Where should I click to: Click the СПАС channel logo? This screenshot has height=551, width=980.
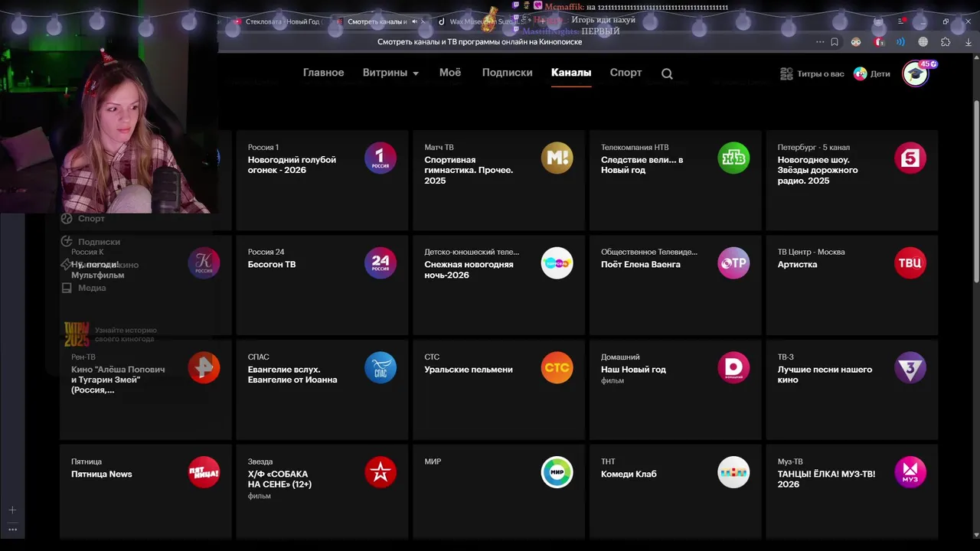click(381, 367)
